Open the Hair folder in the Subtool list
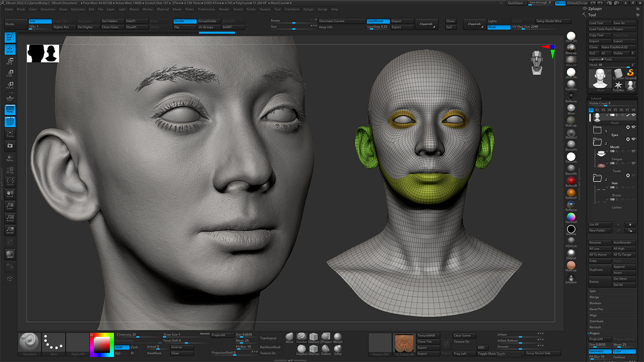The height and width of the screenshot is (362, 644). click(598, 179)
